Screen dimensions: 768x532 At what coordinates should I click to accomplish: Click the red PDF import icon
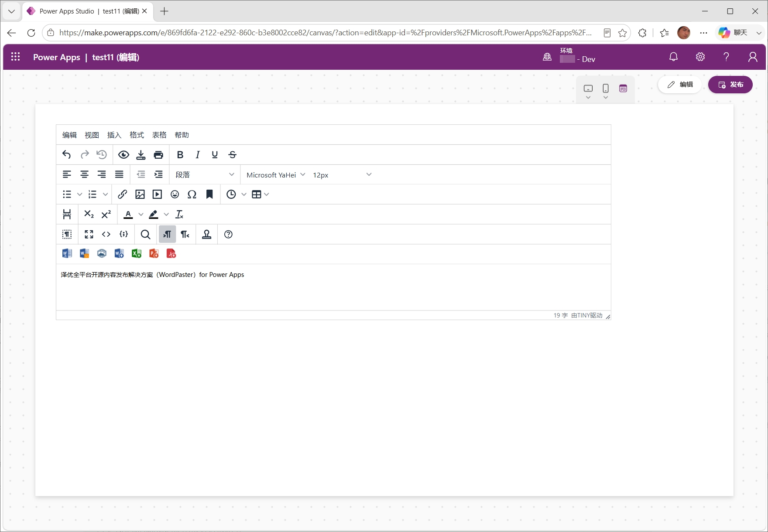tap(171, 254)
